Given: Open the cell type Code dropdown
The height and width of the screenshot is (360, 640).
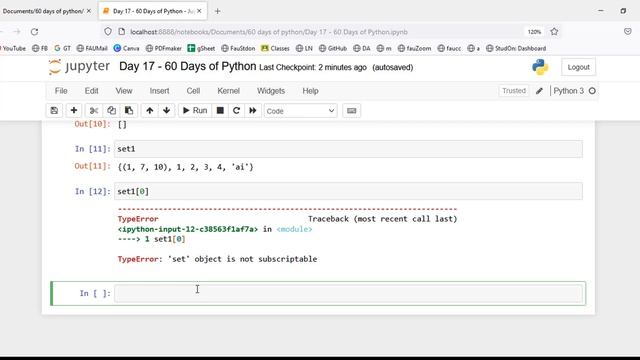Looking at the screenshot, I should tap(300, 111).
